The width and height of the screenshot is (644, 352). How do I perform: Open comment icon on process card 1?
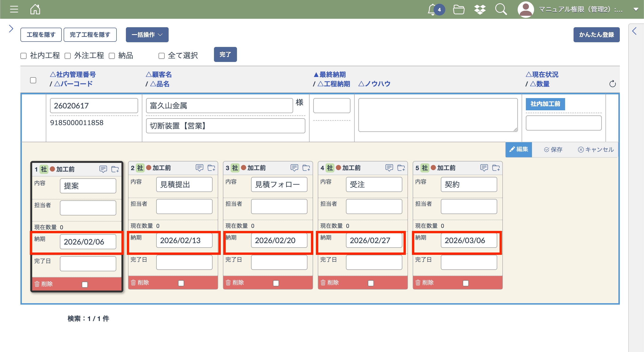(103, 169)
